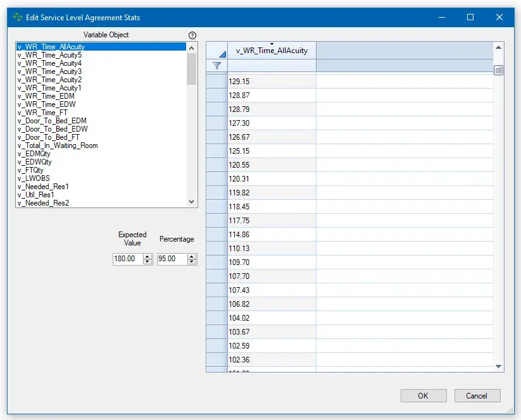Image resolution: width=521 pixels, height=420 pixels.
Task: Click the variable list scrollbar thumb
Action: [191, 69]
